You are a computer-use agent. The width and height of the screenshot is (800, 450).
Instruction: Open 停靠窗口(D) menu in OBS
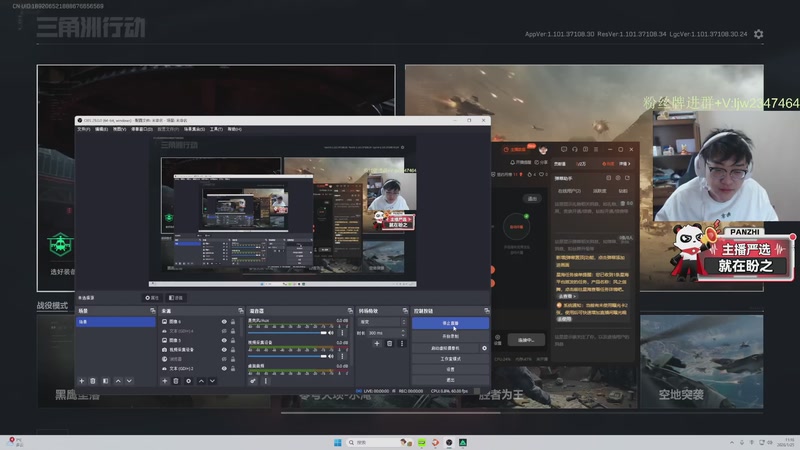click(x=142, y=130)
